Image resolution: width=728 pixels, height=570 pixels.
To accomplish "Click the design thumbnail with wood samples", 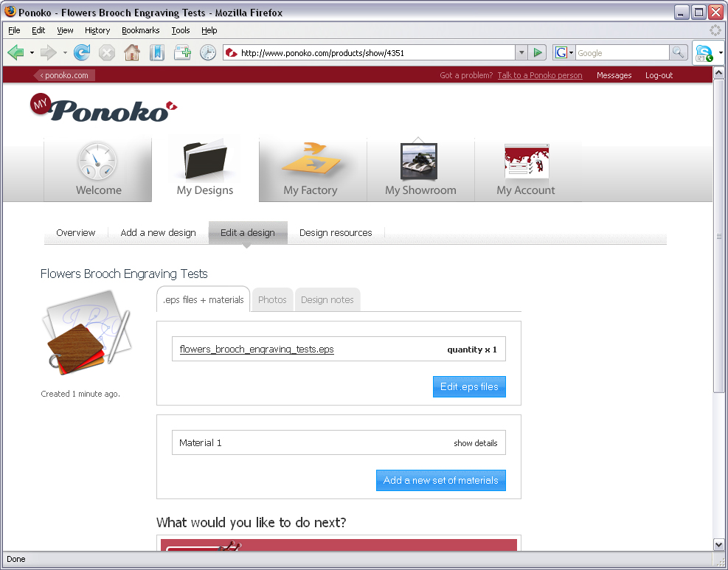I will coord(87,333).
